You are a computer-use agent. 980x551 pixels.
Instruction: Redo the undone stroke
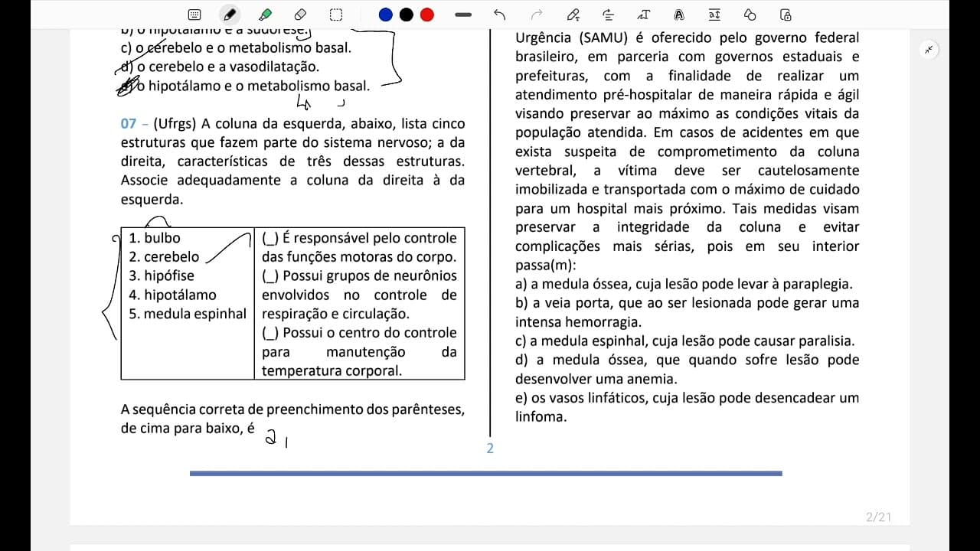click(x=537, y=15)
